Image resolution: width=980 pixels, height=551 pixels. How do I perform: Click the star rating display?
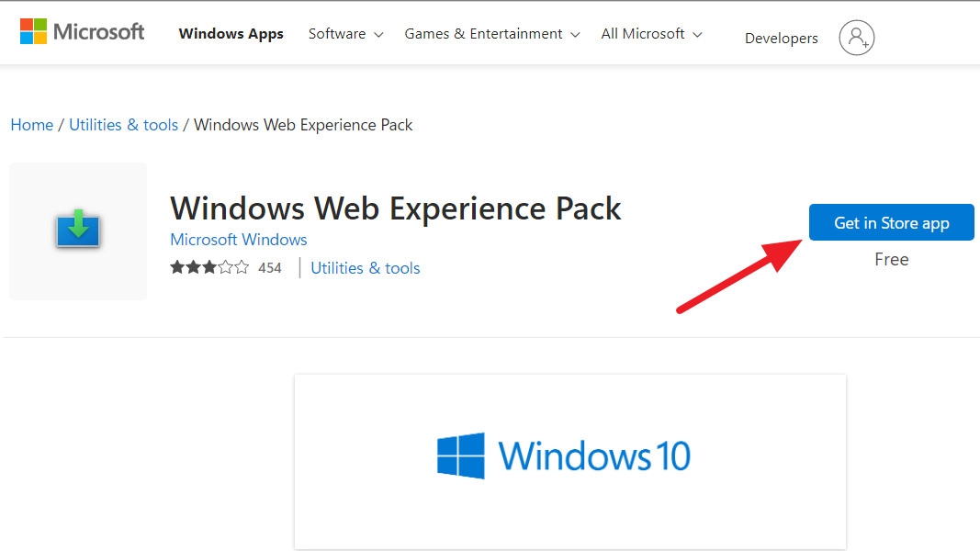coord(209,268)
